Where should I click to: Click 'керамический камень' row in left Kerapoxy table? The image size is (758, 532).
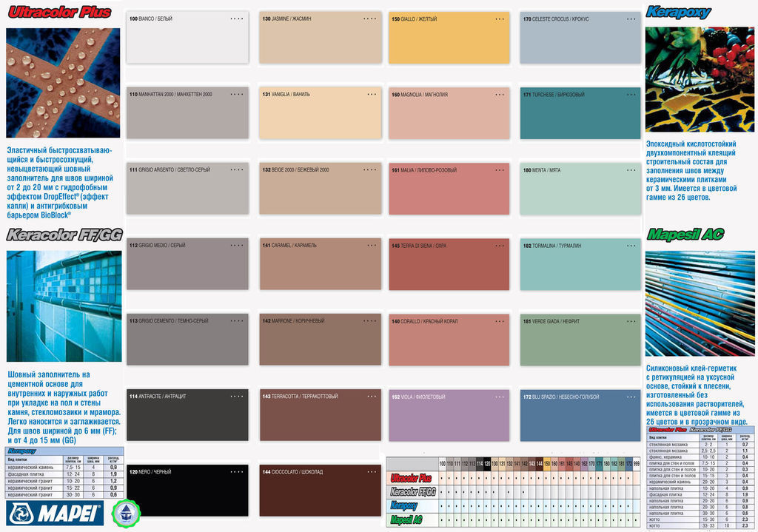(64, 467)
